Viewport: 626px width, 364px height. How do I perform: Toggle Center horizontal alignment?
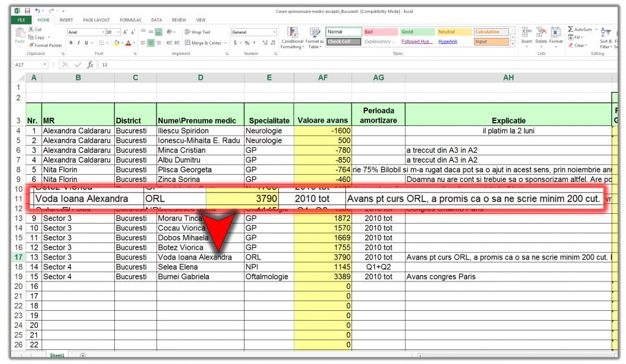tap(151, 43)
